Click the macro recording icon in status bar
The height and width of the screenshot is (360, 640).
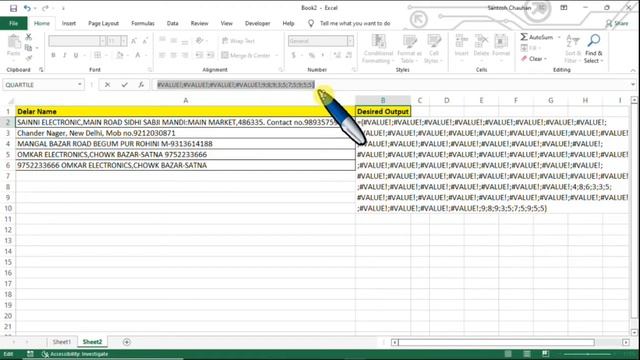pos(30,354)
